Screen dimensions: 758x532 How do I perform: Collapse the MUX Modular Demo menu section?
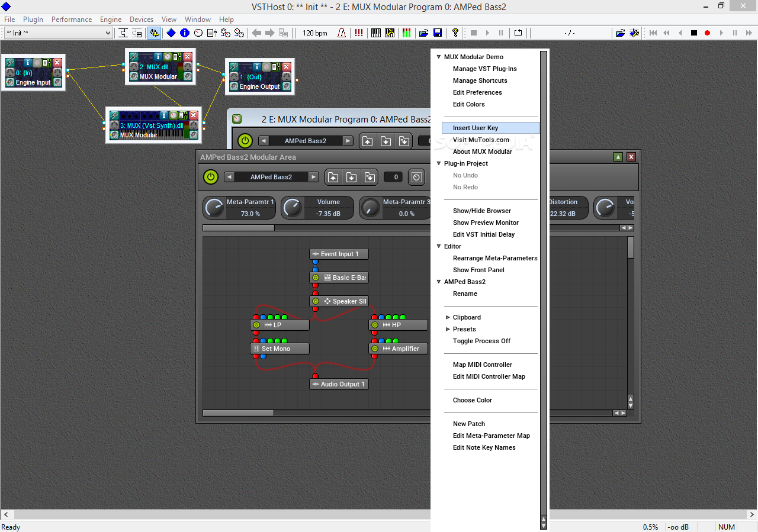pyautogui.click(x=439, y=57)
